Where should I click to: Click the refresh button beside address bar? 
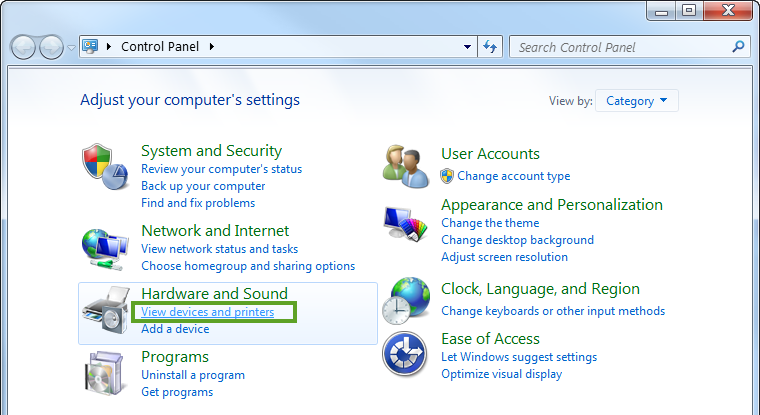490,47
